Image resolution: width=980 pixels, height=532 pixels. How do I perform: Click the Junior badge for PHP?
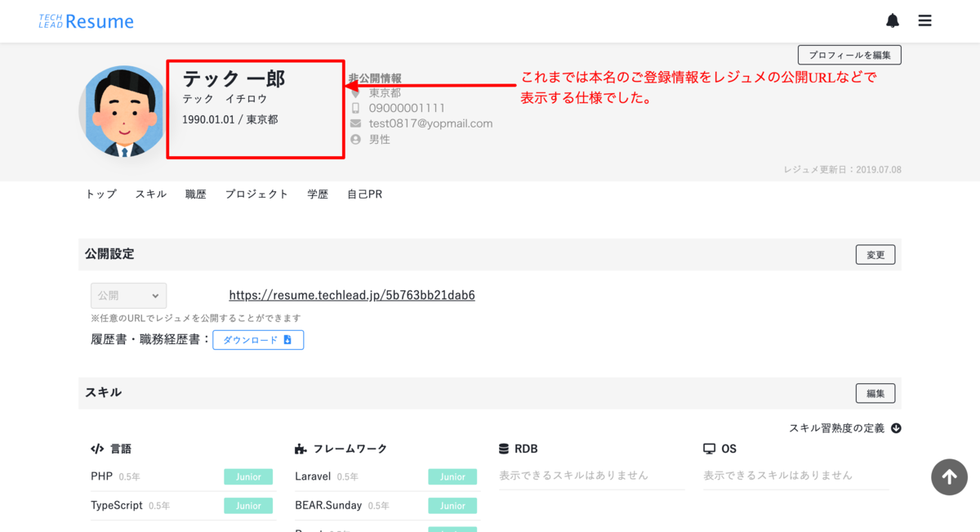(248, 477)
